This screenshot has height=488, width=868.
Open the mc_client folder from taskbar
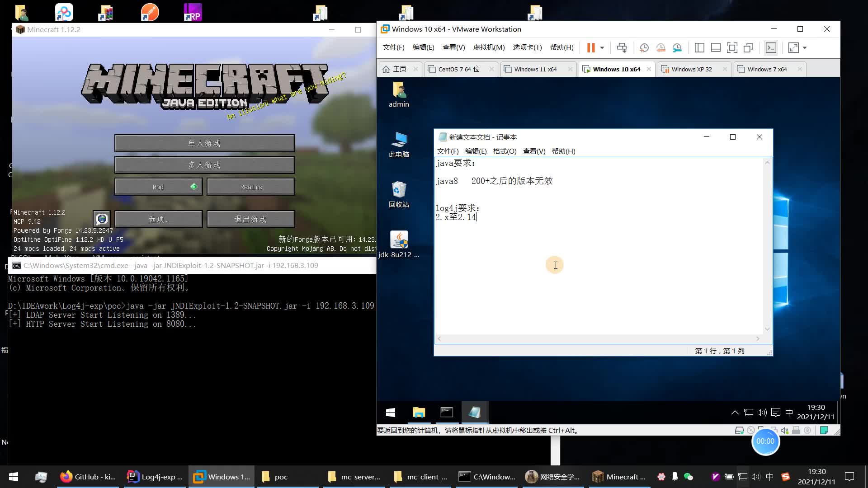pos(420,477)
